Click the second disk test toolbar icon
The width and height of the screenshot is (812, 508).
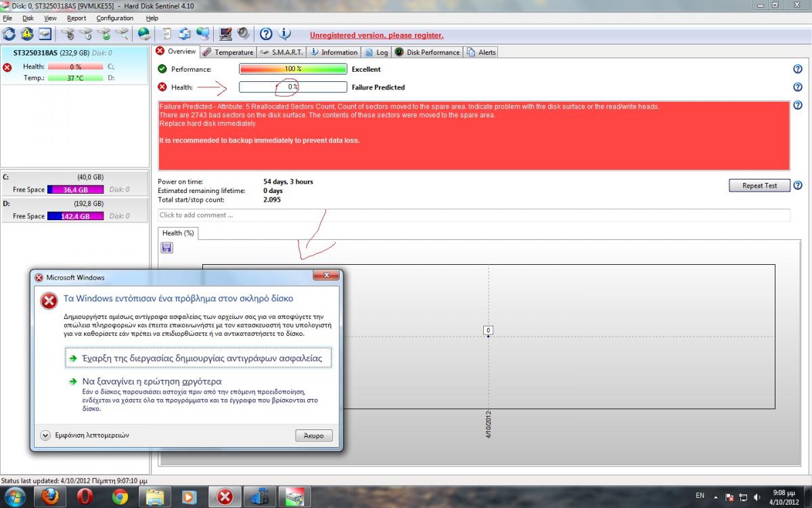pos(86,33)
